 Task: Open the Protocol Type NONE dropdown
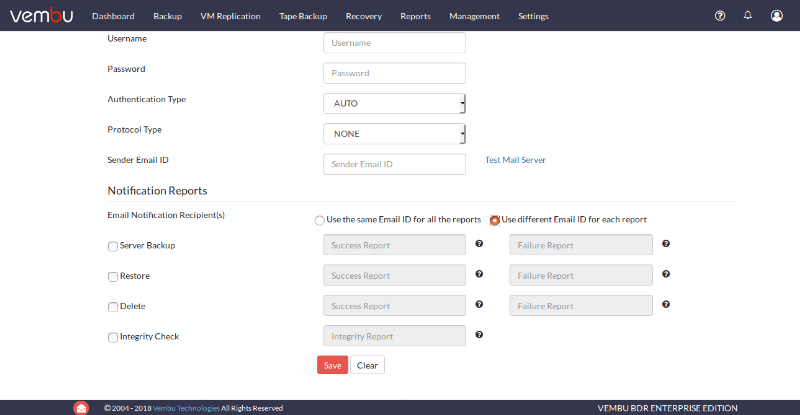point(394,134)
